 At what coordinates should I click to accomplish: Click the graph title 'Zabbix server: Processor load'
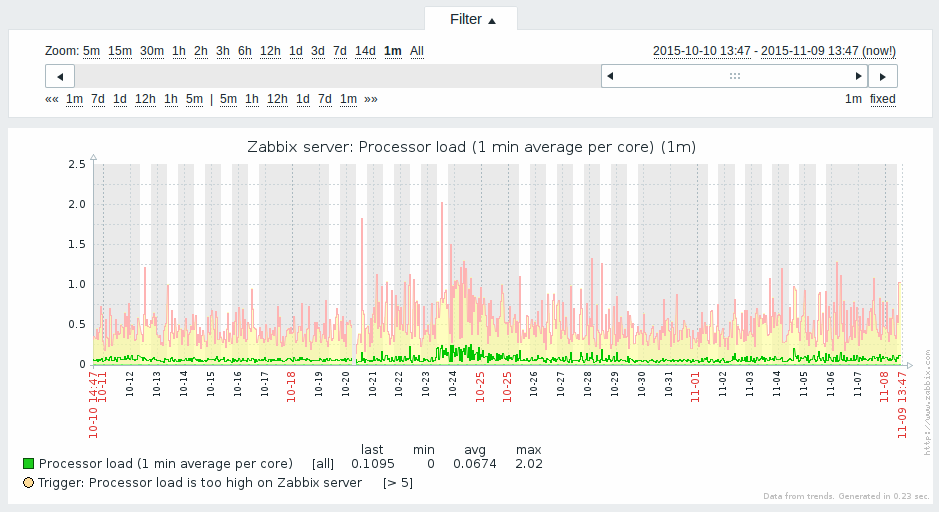pos(471,147)
